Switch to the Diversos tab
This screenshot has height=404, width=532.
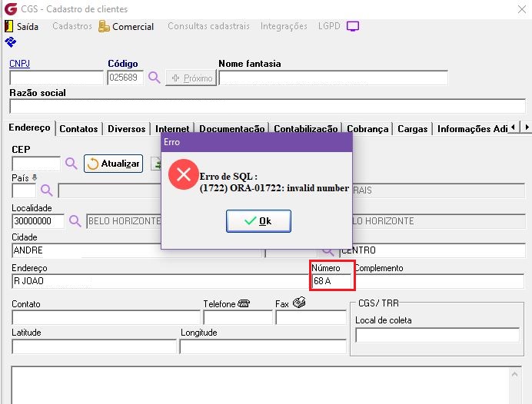[127, 129]
